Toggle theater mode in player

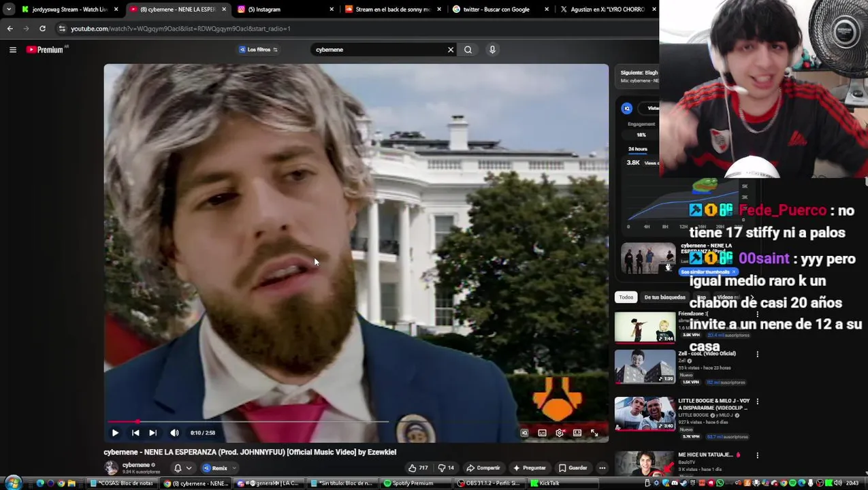click(x=577, y=433)
